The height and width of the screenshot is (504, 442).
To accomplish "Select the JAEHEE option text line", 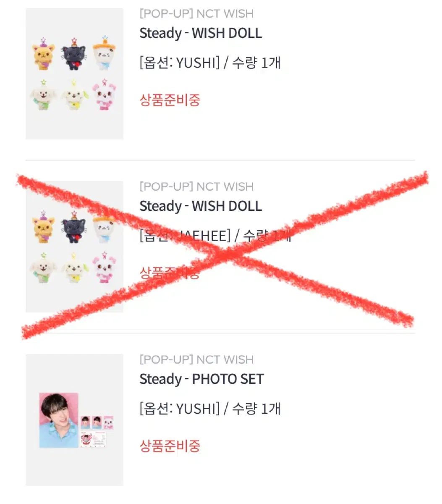I will click(x=215, y=236).
